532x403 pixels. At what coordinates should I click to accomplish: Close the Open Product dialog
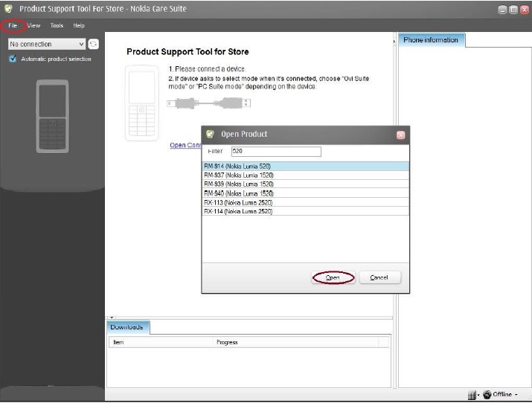[x=401, y=135]
